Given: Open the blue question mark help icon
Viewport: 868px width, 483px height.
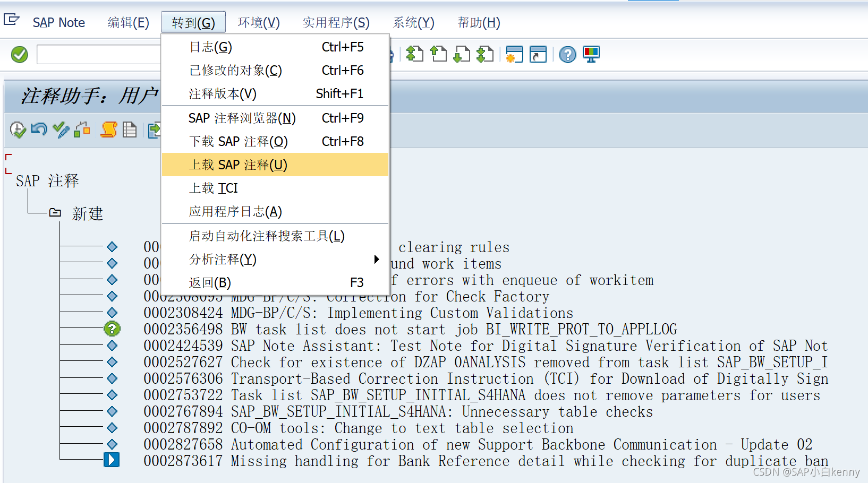Looking at the screenshot, I should 568,54.
